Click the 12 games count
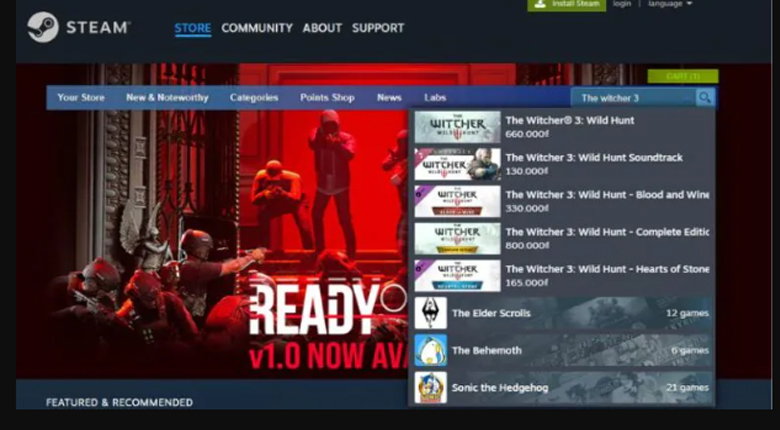780x430 pixels. [x=687, y=313]
